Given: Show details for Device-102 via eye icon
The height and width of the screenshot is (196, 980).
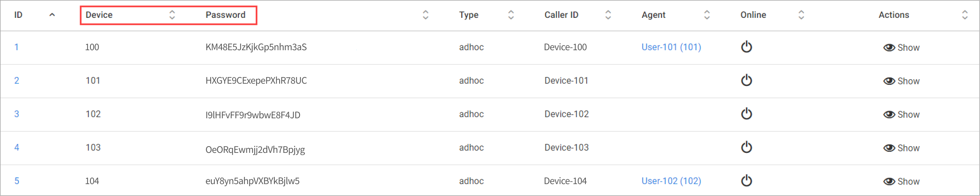Looking at the screenshot, I should [889, 114].
